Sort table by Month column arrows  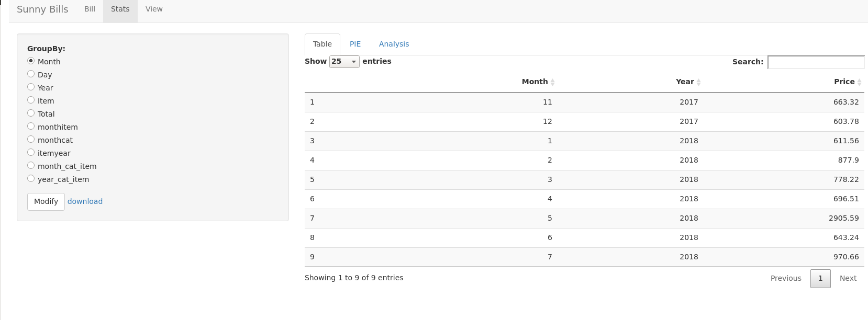point(552,82)
